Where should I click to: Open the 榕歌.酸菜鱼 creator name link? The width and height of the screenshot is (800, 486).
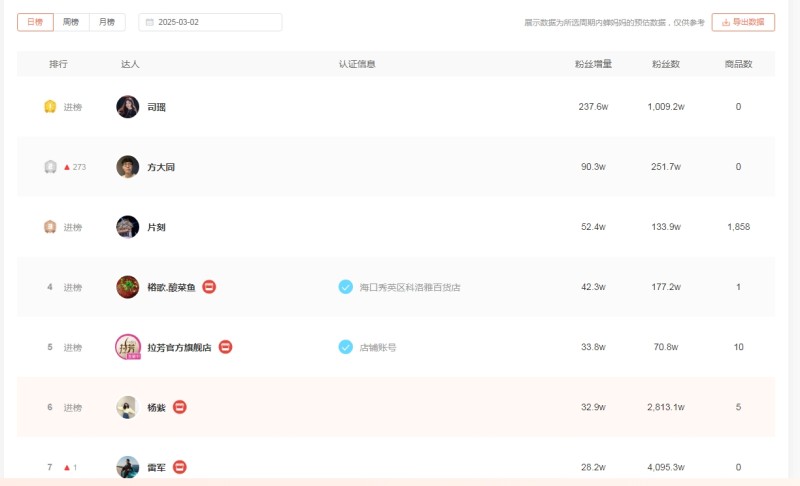[x=171, y=288]
